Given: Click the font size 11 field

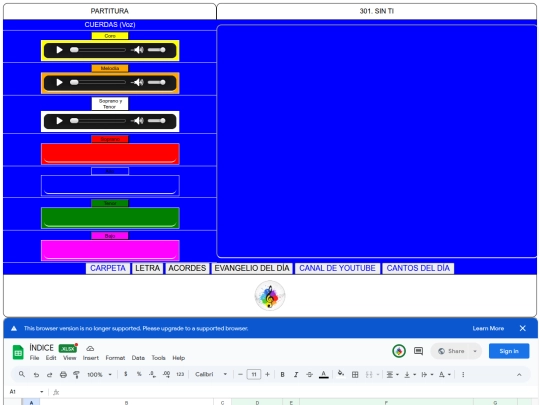Looking at the screenshot, I should pyautogui.click(x=254, y=374).
